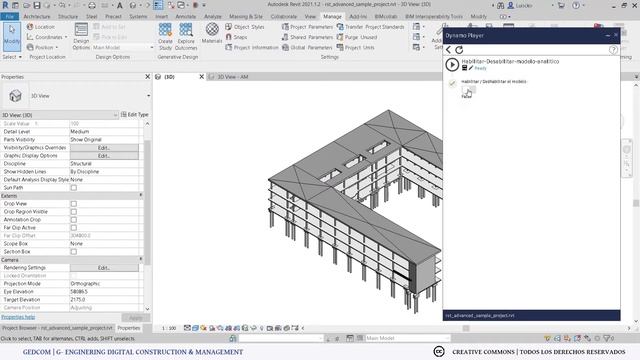
Task: Click the 1 : 100 view scale
Action: 169,328
